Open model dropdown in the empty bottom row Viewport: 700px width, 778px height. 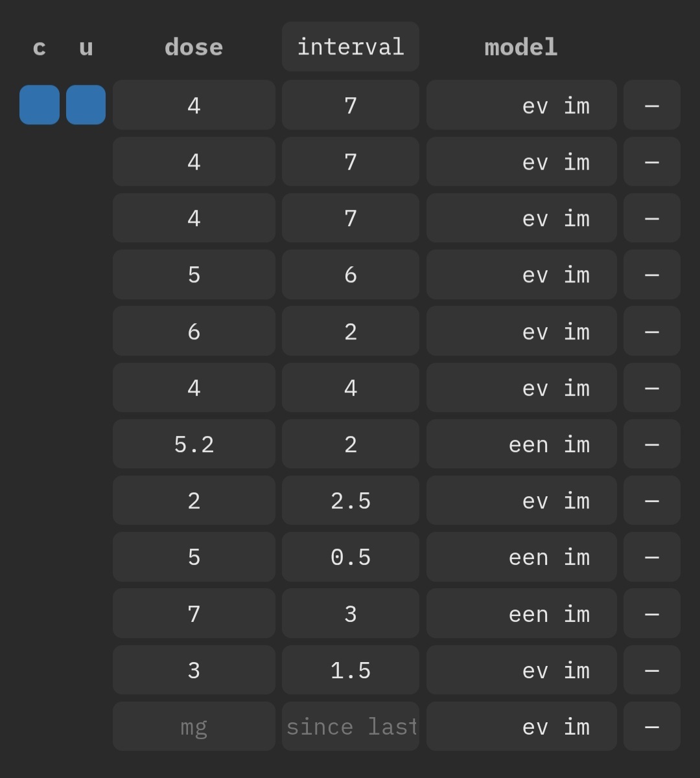521,726
